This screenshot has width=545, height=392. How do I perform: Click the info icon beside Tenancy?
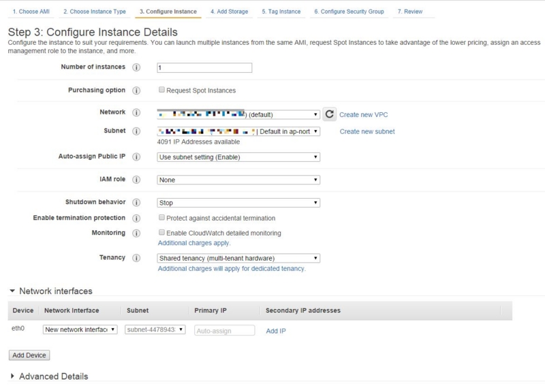coord(136,259)
